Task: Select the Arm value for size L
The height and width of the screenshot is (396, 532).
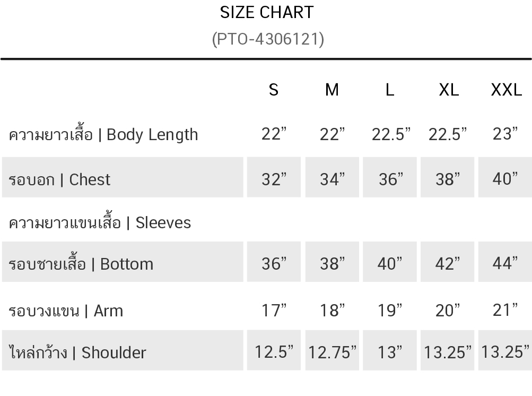Action: [x=390, y=310]
